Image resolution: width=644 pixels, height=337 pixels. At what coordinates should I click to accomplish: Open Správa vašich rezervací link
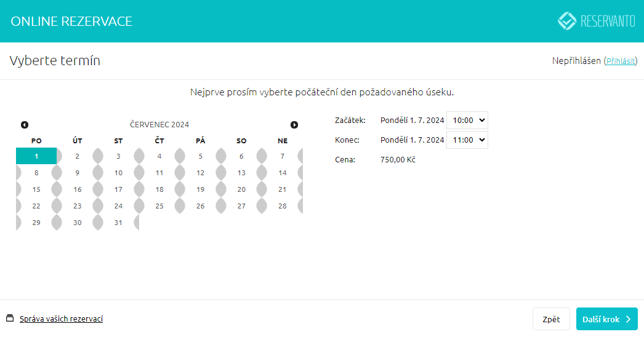tap(61, 319)
